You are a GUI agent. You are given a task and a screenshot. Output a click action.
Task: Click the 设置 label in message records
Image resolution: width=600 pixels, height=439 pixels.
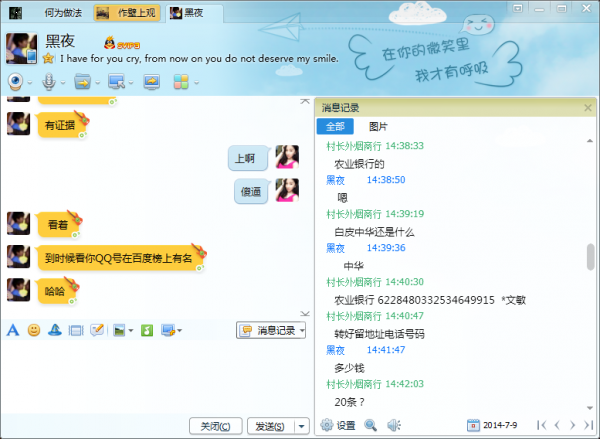pyautogui.click(x=346, y=425)
